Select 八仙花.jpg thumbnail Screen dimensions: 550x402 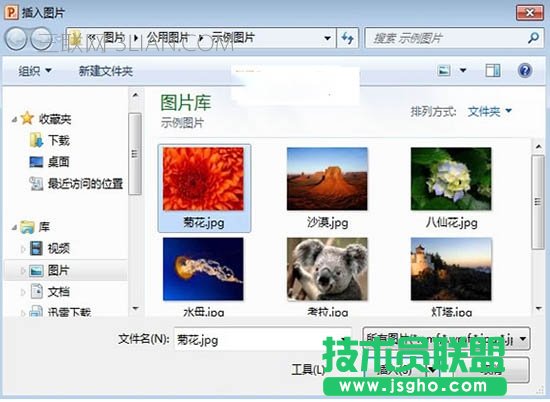(x=451, y=179)
